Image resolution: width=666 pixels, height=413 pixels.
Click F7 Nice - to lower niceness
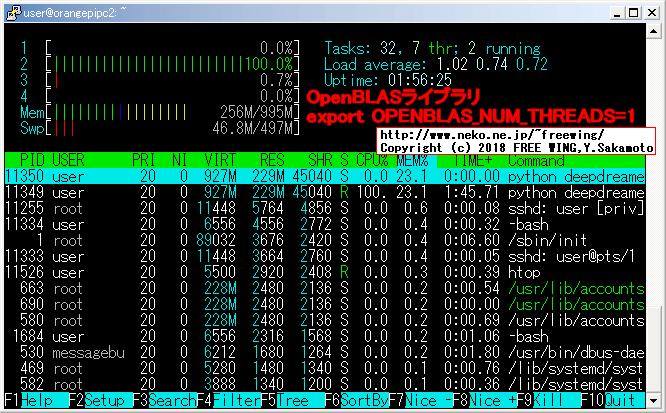pyautogui.click(x=421, y=400)
